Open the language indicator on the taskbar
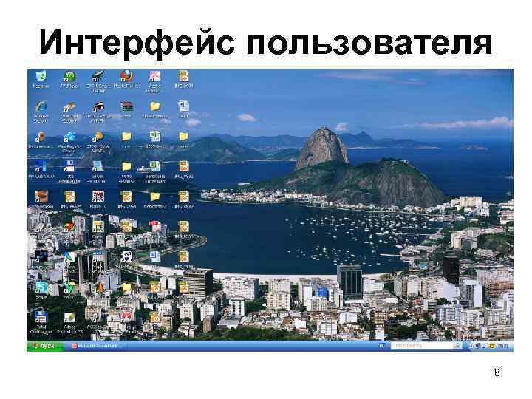The height and width of the screenshot is (399, 532). coord(382,346)
